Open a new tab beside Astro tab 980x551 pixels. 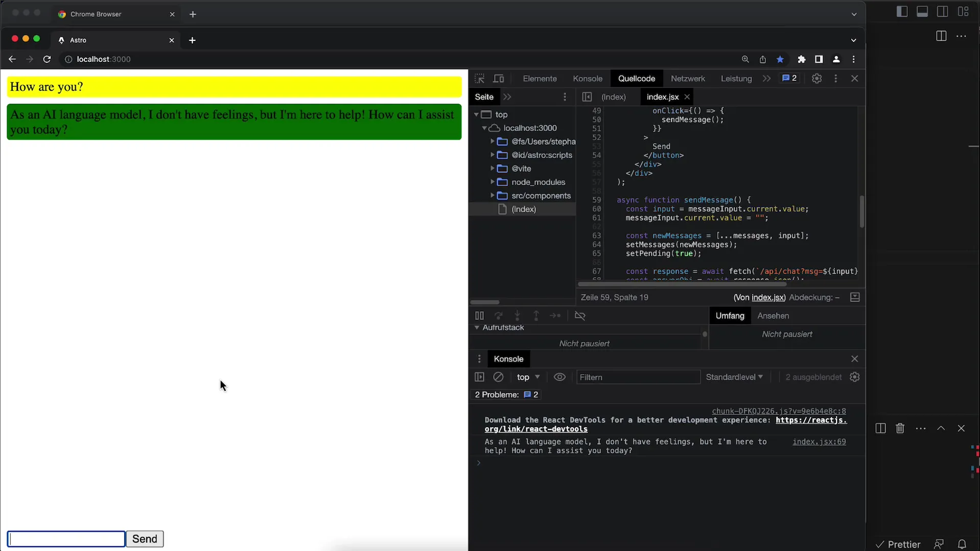pos(192,40)
